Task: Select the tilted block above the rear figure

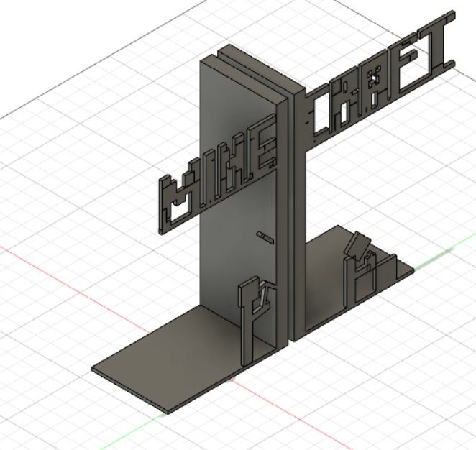Action: [357, 246]
